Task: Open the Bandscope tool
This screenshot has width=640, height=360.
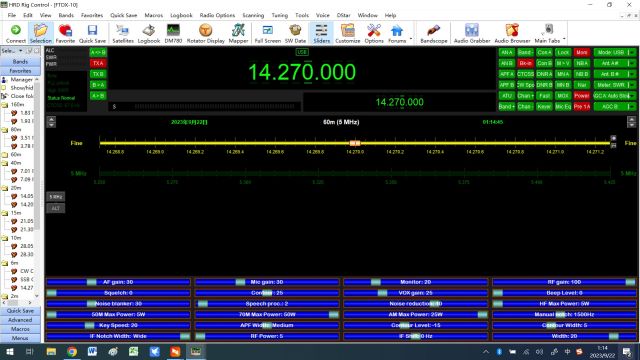Action: pyautogui.click(x=433, y=33)
